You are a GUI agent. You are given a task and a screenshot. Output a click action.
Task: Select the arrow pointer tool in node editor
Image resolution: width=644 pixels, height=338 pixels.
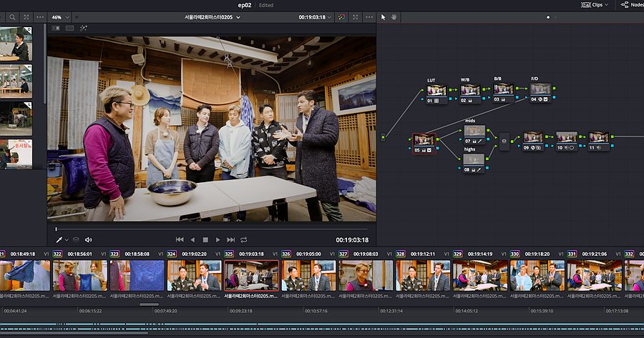pyautogui.click(x=383, y=16)
